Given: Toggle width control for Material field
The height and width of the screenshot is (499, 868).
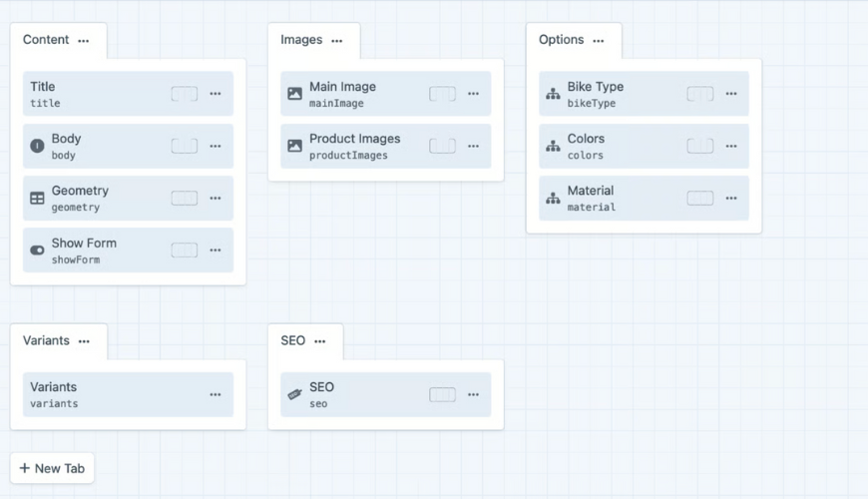Looking at the screenshot, I should point(700,198).
